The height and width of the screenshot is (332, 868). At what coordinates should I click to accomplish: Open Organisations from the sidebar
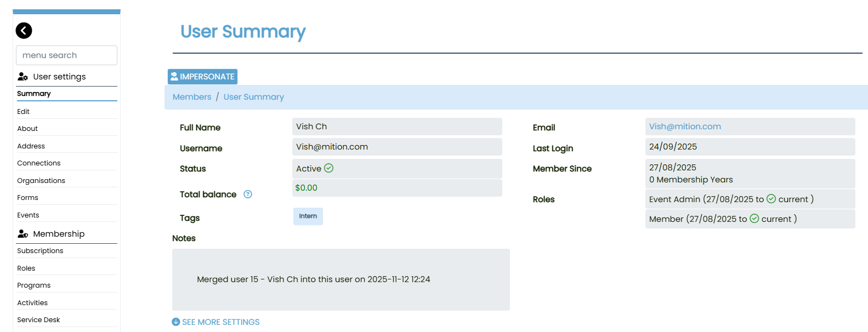tap(41, 181)
